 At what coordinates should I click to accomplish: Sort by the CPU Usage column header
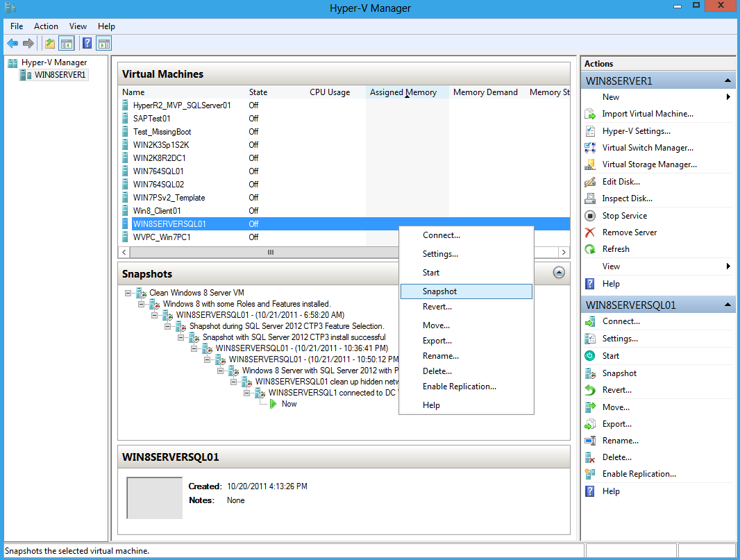click(335, 92)
